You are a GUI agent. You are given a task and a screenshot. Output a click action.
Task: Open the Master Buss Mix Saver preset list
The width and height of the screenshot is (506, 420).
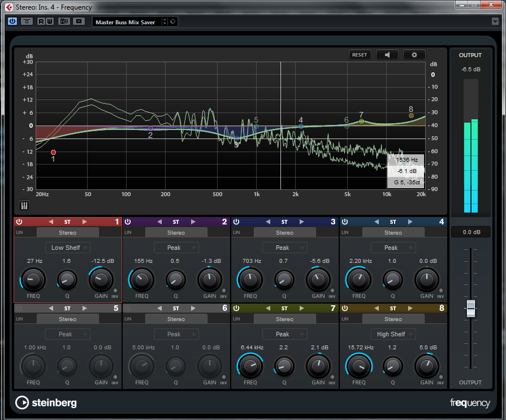127,22
